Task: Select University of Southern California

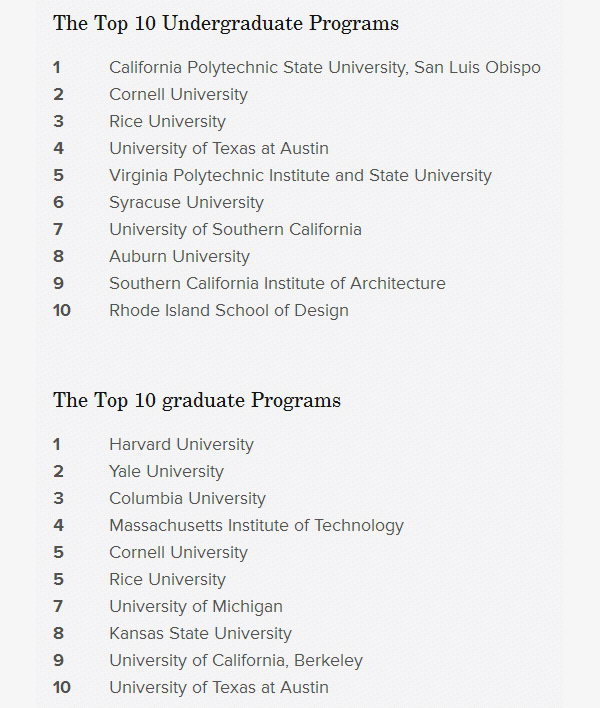Action: point(235,230)
